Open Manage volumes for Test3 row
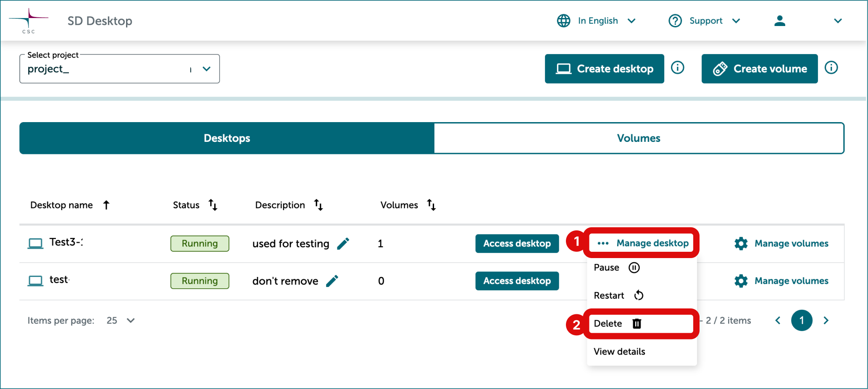 point(782,243)
